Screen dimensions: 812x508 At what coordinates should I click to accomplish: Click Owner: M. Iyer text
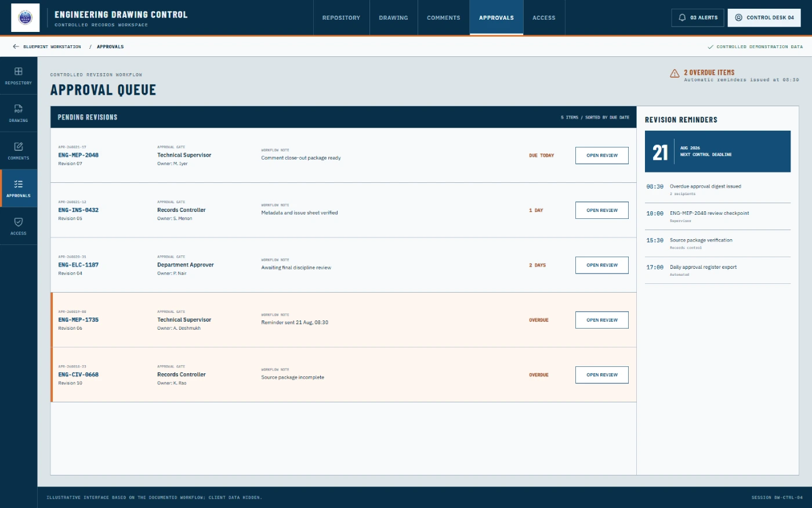point(172,164)
